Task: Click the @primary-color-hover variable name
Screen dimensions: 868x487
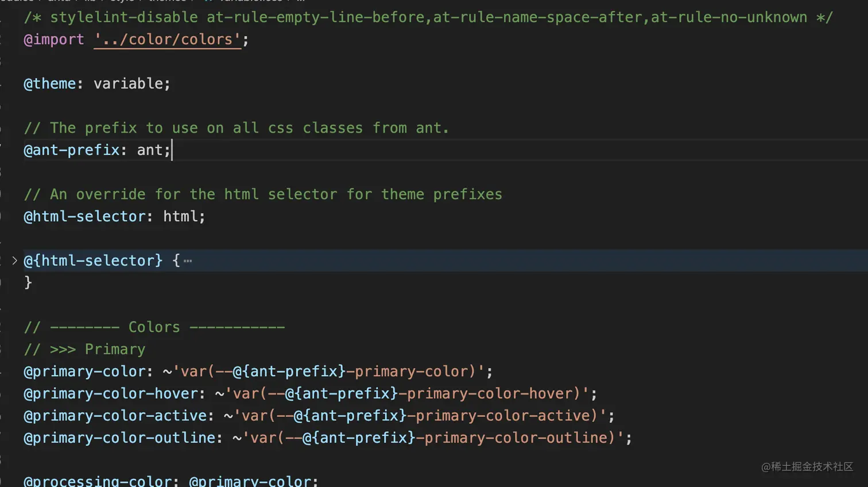Action: click(x=111, y=394)
